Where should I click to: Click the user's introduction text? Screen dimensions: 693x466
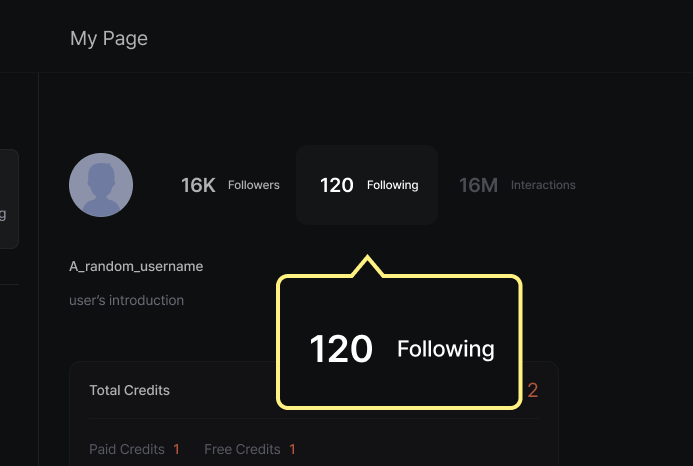126,300
